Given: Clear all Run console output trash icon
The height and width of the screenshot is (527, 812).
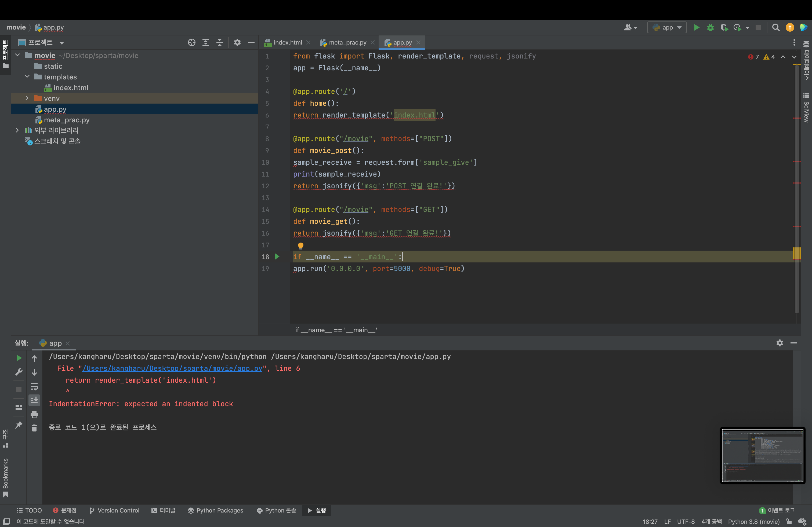Looking at the screenshot, I should pyautogui.click(x=34, y=428).
